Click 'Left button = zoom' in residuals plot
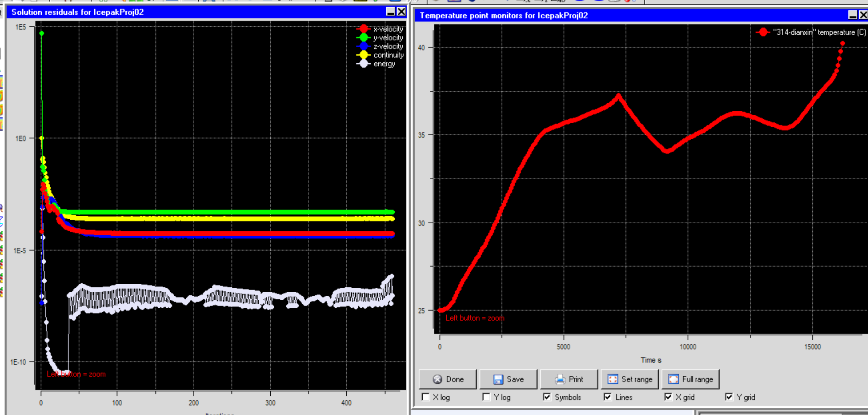This screenshot has width=868, height=415. coord(76,375)
